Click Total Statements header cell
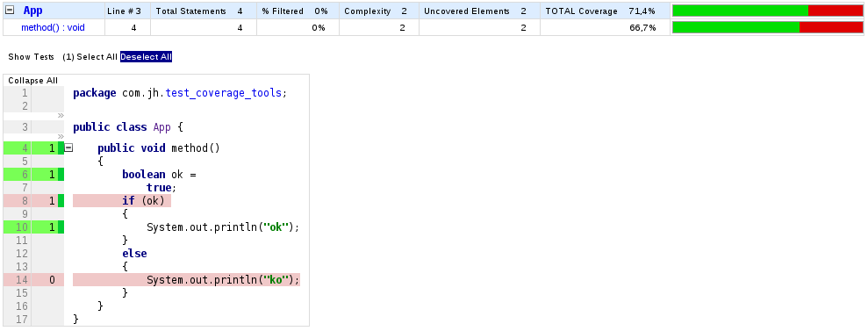 (203, 11)
